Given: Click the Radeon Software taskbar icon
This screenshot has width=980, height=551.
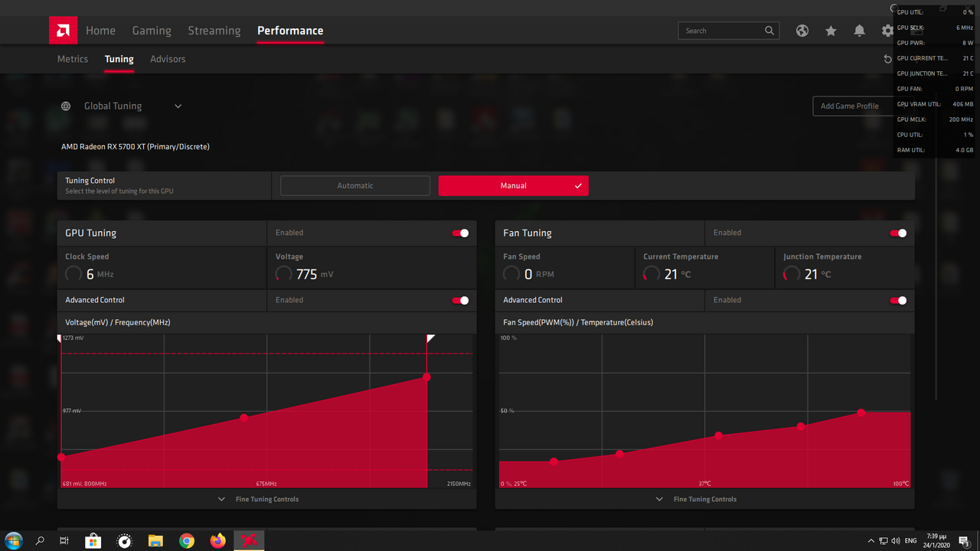Looking at the screenshot, I should coord(249,541).
